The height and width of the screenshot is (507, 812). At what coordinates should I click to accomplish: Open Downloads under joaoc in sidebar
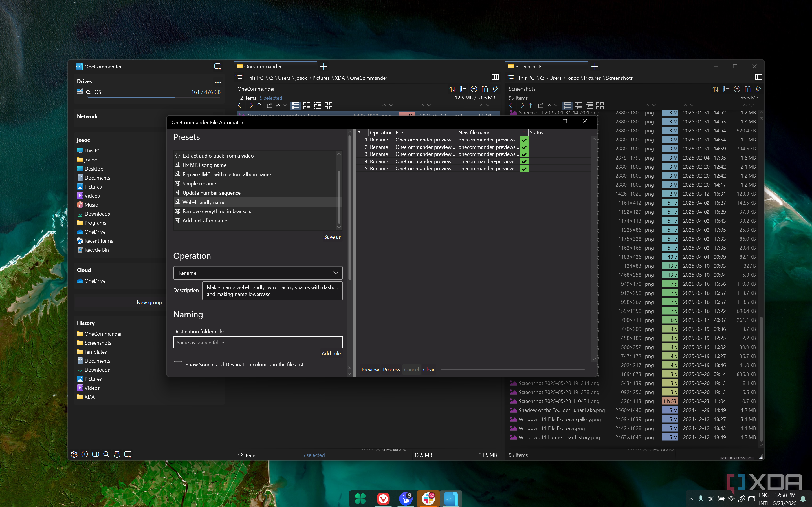click(x=97, y=214)
